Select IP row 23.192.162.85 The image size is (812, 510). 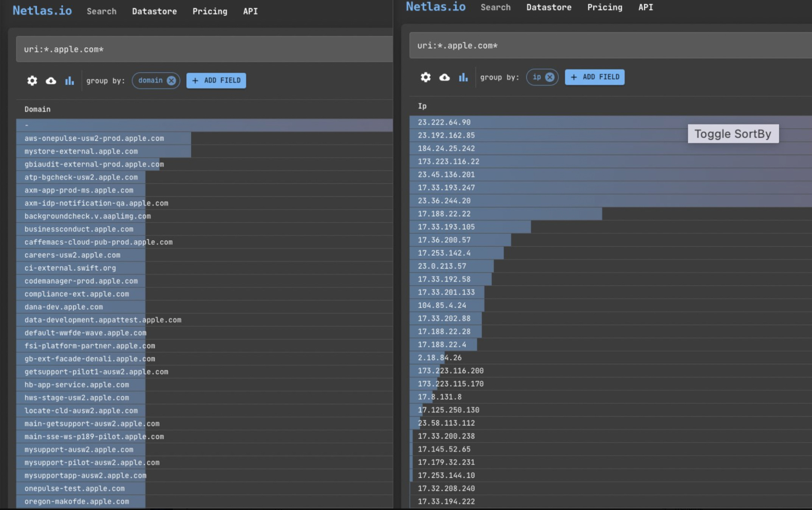point(611,135)
